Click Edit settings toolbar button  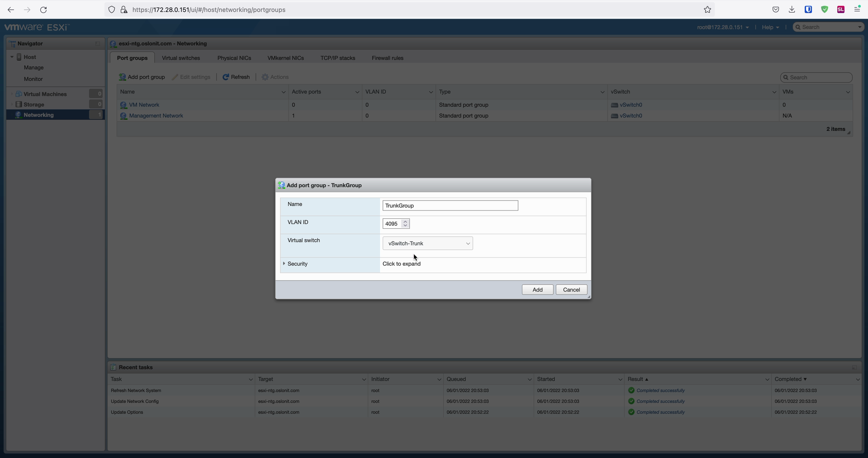click(191, 77)
